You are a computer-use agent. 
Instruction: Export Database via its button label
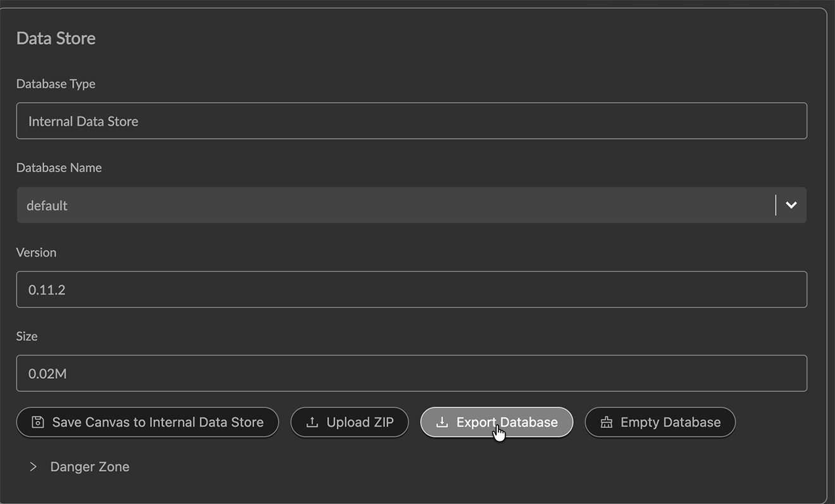click(507, 422)
